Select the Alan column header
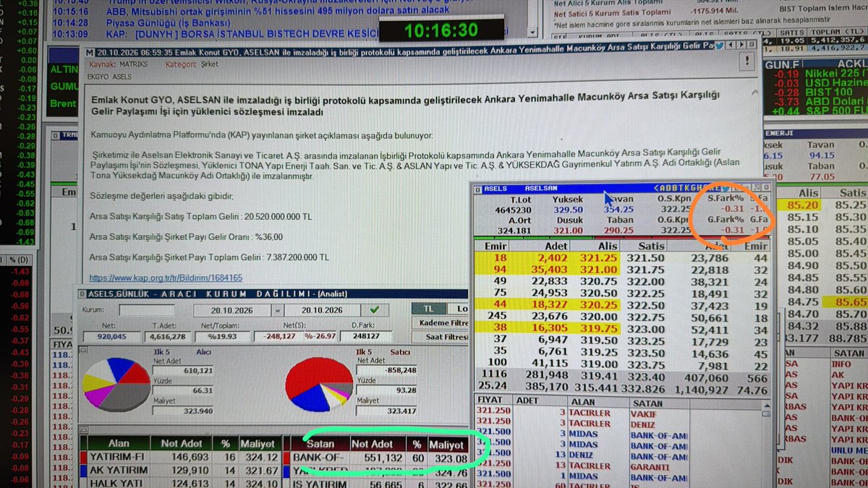 pos(119,443)
